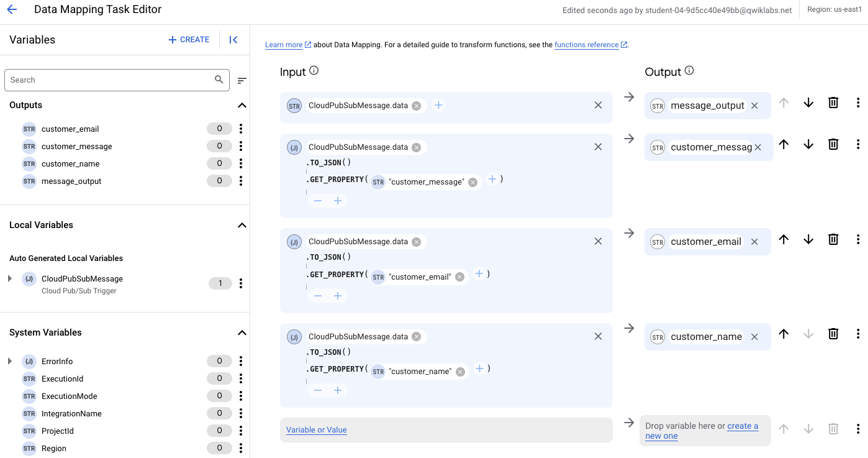The image size is (868, 458).
Task: Expand the CloudPubSubMessage variable tree
Action: [10, 278]
